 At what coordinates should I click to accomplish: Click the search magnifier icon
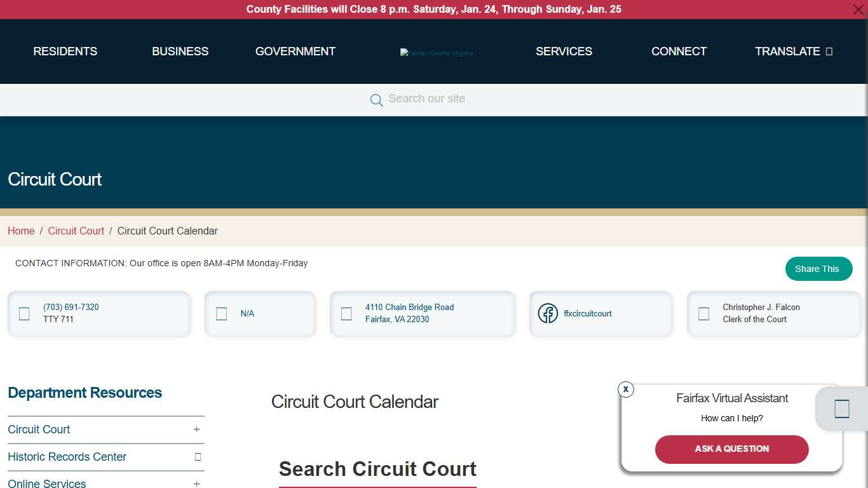click(376, 100)
